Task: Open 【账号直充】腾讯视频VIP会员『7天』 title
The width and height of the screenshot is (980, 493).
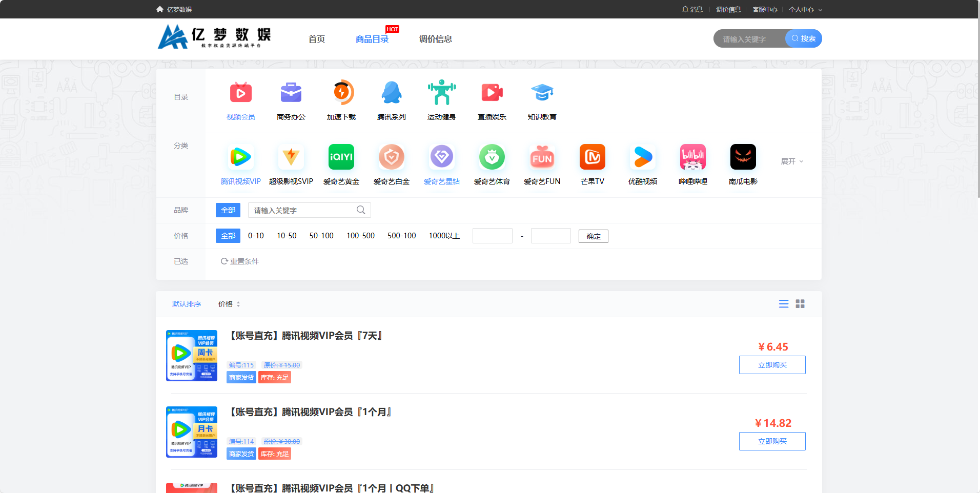Action: click(305, 336)
